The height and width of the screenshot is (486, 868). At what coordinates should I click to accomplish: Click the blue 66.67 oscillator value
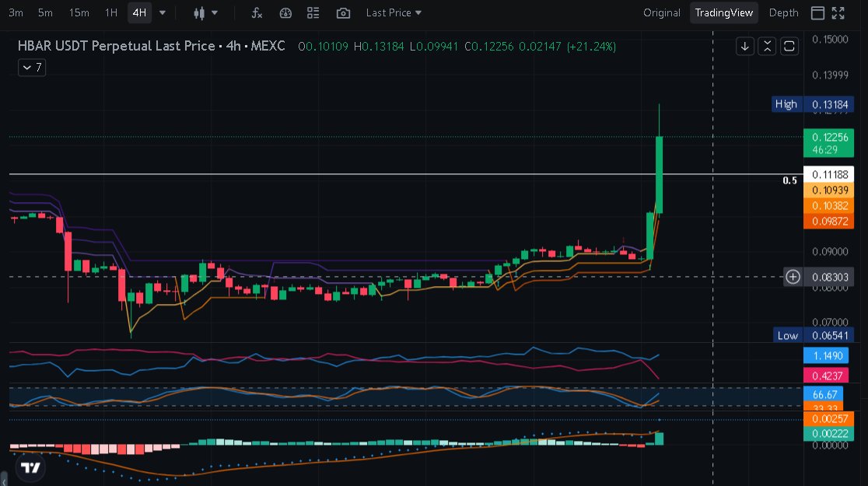click(824, 394)
